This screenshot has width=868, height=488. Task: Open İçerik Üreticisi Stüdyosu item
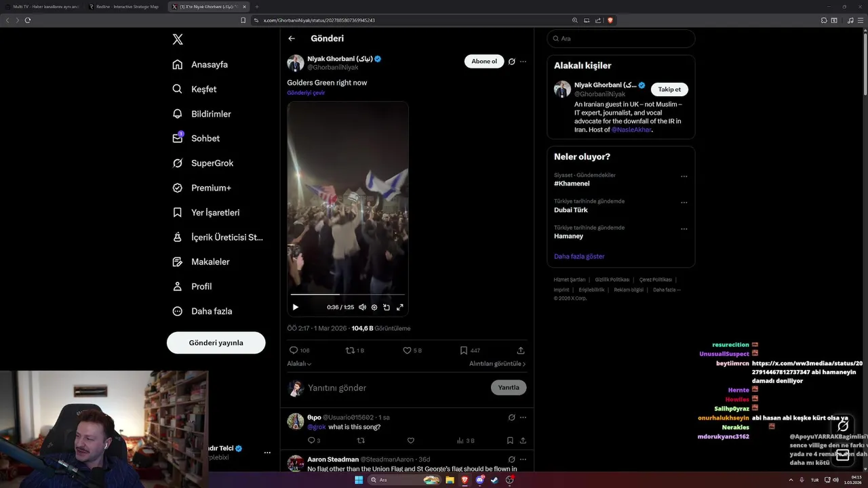(x=218, y=237)
